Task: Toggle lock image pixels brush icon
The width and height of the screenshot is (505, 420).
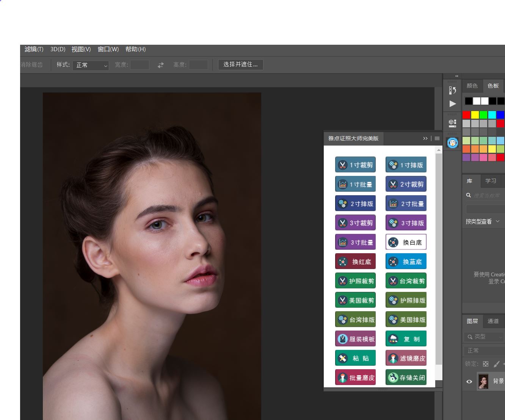Action: pos(496,364)
